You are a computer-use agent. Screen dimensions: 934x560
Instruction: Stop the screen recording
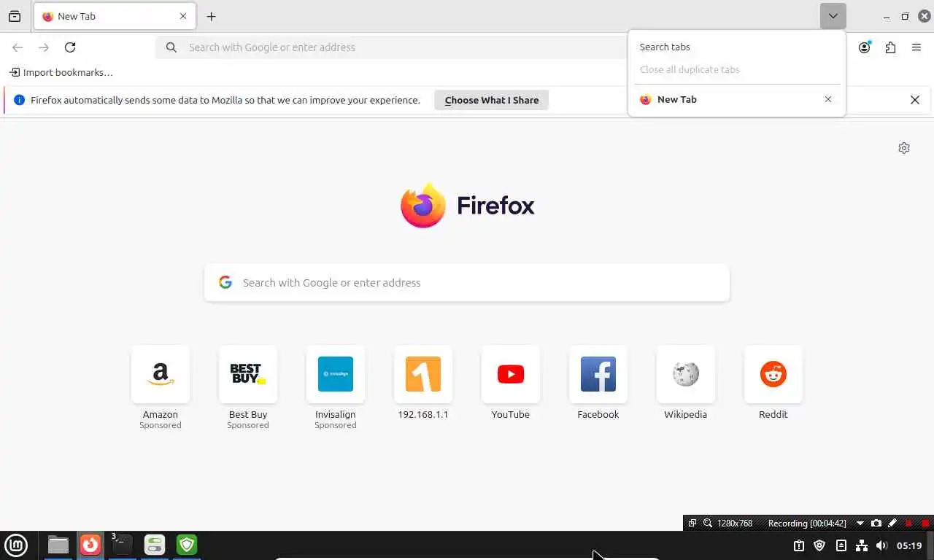tap(925, 523)
